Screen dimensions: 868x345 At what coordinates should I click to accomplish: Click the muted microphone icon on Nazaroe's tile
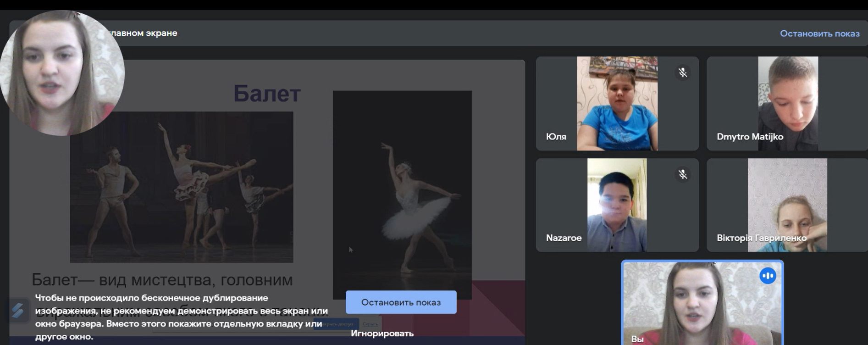coord(683,174)
